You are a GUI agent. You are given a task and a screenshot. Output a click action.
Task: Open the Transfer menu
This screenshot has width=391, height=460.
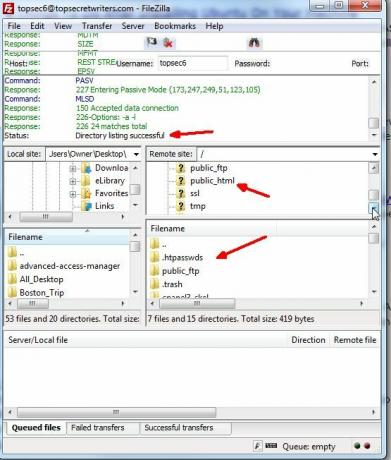click(x=97, y=26)
